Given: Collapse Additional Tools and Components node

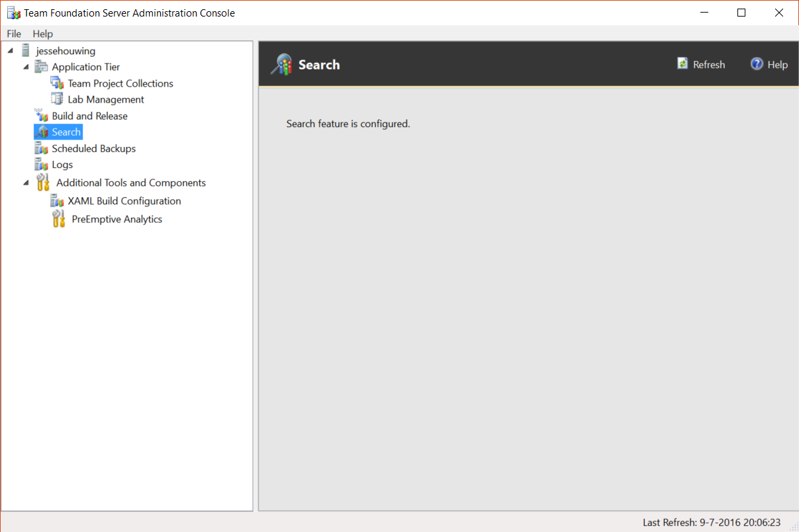Looking at the screenshot, I should (26, 183).
